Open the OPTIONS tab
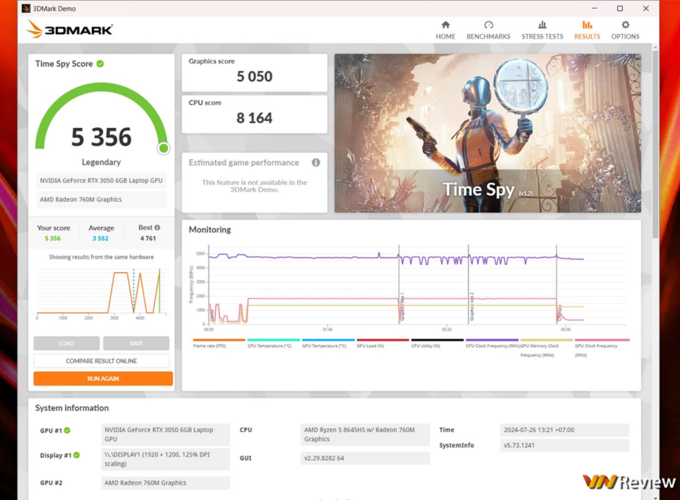The width and height of the screenshot is (680, 500). point(625,30)
